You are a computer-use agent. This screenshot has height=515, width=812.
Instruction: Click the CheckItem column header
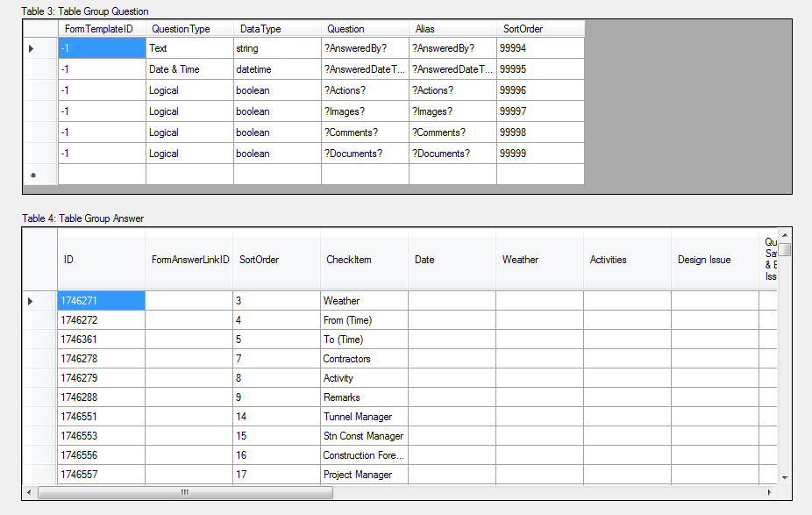(x=364, y=260)
